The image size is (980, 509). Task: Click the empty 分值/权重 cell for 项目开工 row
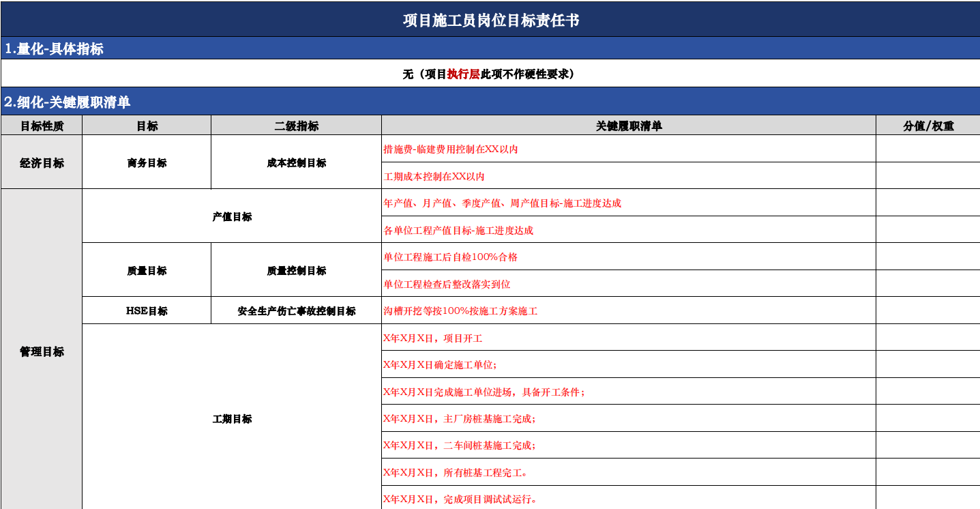[x=928, y=338]
